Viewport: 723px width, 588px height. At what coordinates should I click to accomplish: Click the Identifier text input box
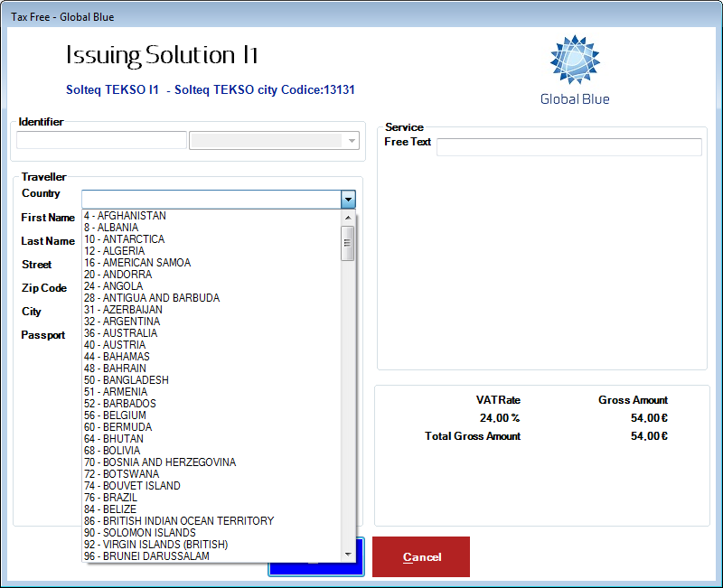tap(99, 140)
